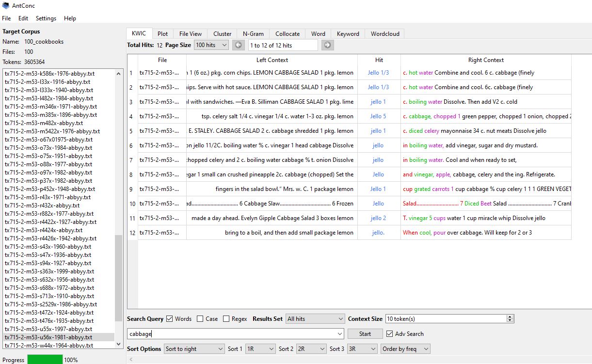Toggle the Adv Search checkbox
The image size is (592, 364).
pyautogui.click(x=389, y=333)
